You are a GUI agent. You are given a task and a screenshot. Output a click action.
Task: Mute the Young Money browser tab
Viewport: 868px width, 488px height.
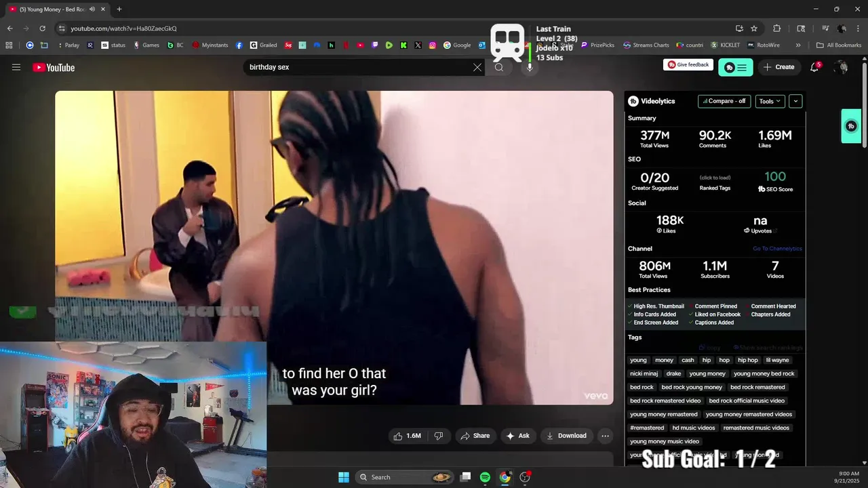tap(92, 9)
